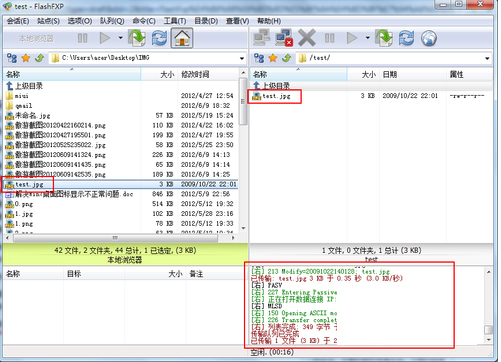The width and height of the screenshot is (501, 362).
Task: Click the disconnect icon with red X
Action: [x=284, y=38]
